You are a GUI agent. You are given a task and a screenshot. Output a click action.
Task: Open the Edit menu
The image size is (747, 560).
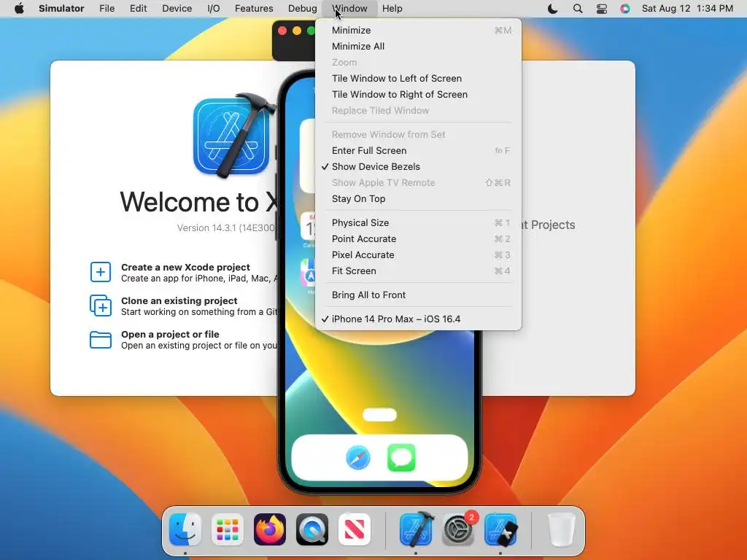[138, 9]
